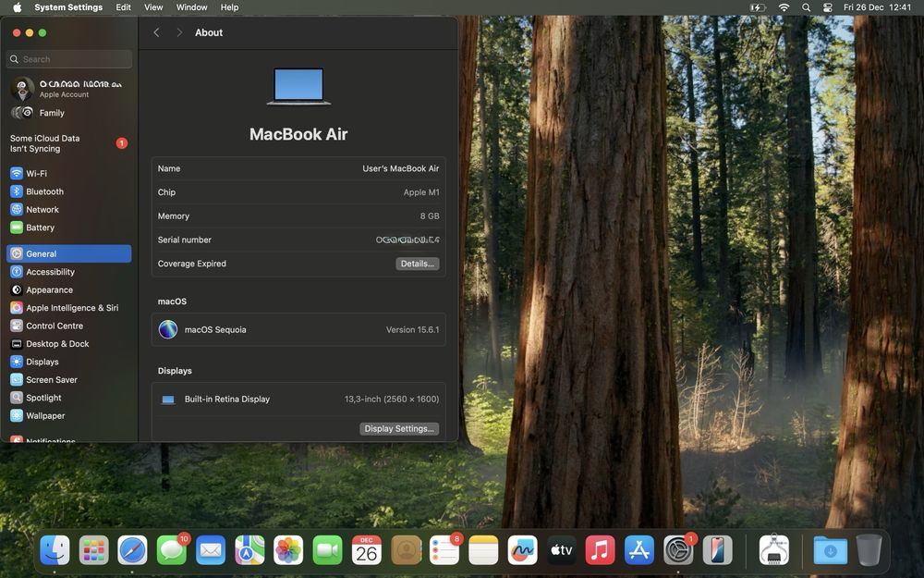Click the Display Settings button
The image size is (924, 578).
(x=399, y=429)
